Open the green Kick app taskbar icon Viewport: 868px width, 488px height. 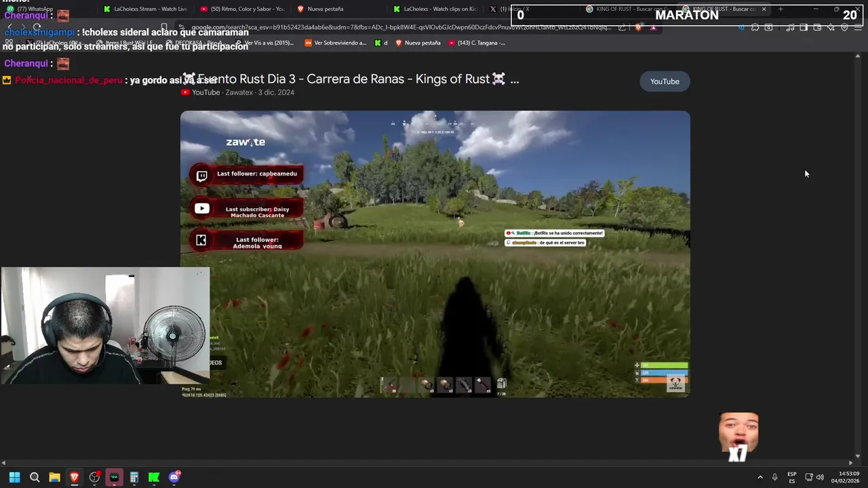tap(154, 477)
